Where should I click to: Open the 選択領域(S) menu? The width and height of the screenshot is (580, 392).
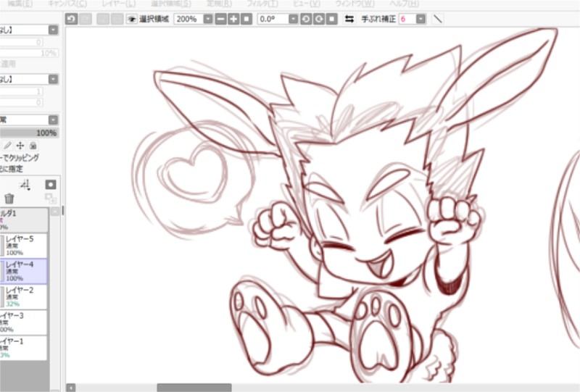(171, 4)
